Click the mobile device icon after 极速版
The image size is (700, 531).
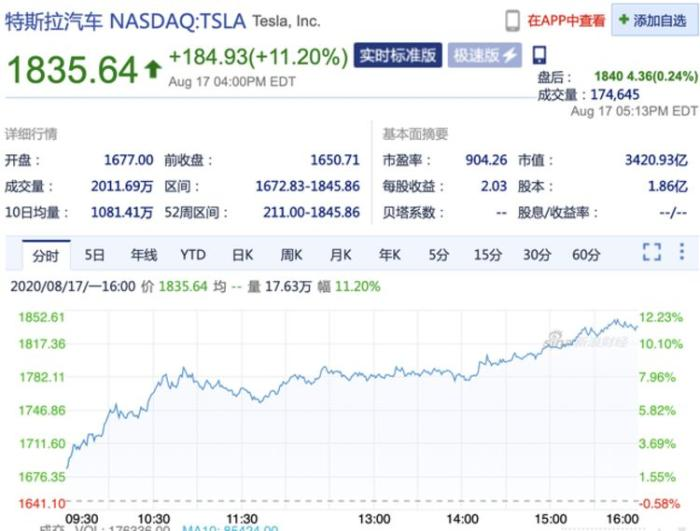[539, 55]
